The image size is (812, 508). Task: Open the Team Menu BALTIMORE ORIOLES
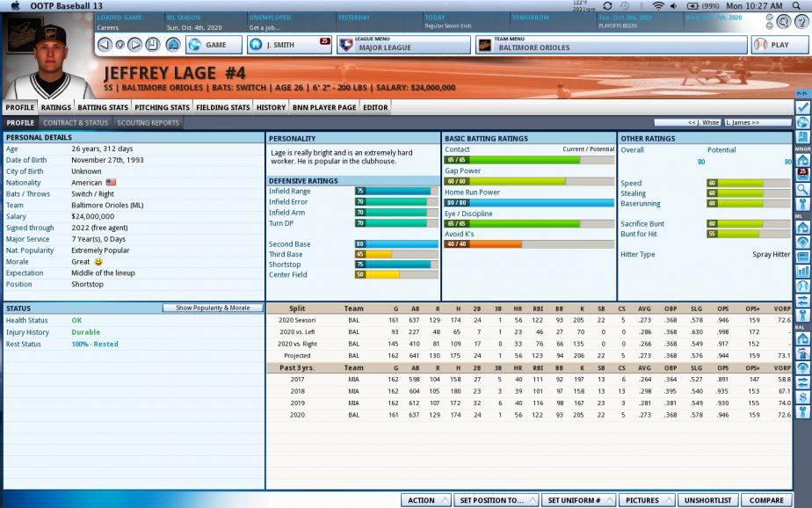point(612,45)
